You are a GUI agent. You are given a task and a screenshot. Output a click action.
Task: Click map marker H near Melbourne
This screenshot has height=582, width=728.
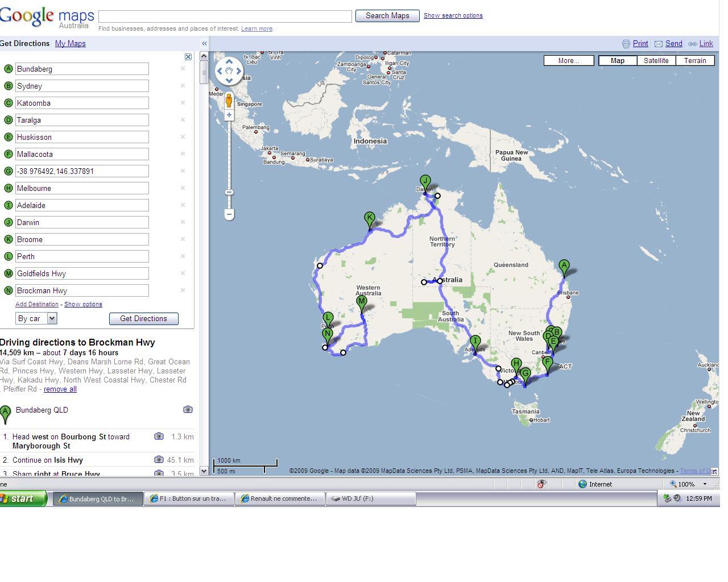click(x=516, y=366)
